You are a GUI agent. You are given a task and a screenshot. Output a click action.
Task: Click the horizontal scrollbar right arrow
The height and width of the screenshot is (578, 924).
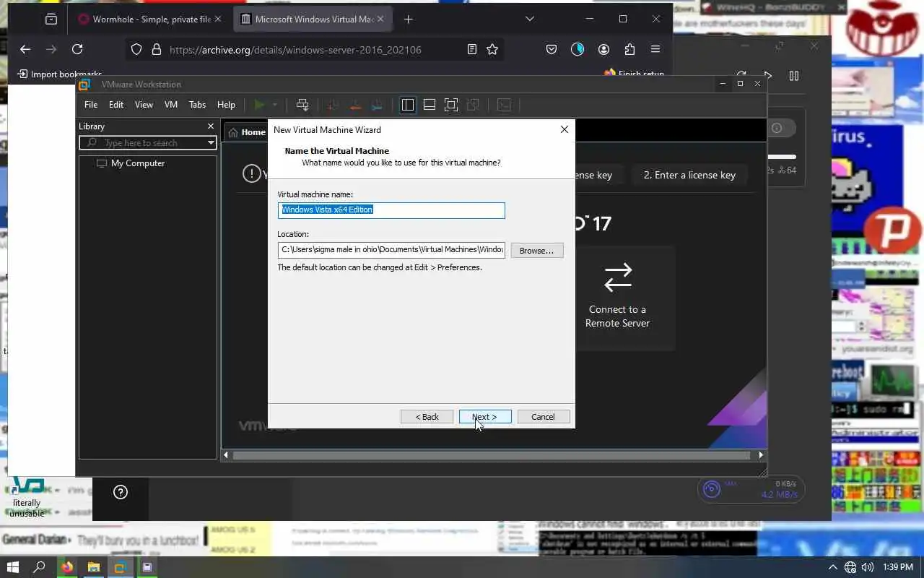pos(760,455)
